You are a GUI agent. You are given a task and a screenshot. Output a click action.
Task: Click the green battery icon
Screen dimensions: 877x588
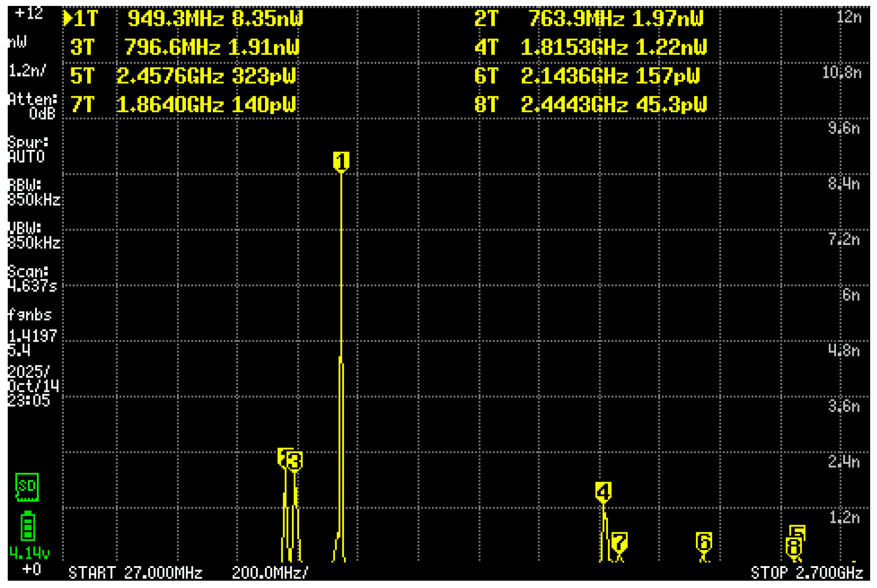(28, 526)
